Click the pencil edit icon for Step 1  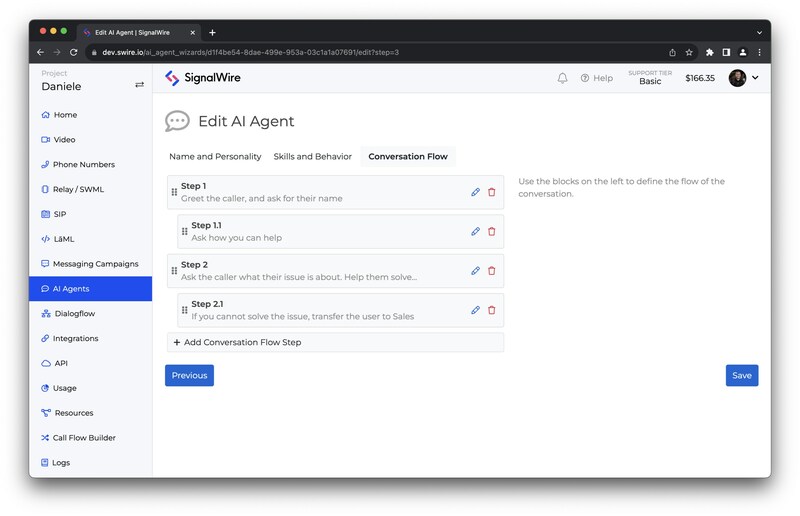pyautogui.click(x=476, y=192)
